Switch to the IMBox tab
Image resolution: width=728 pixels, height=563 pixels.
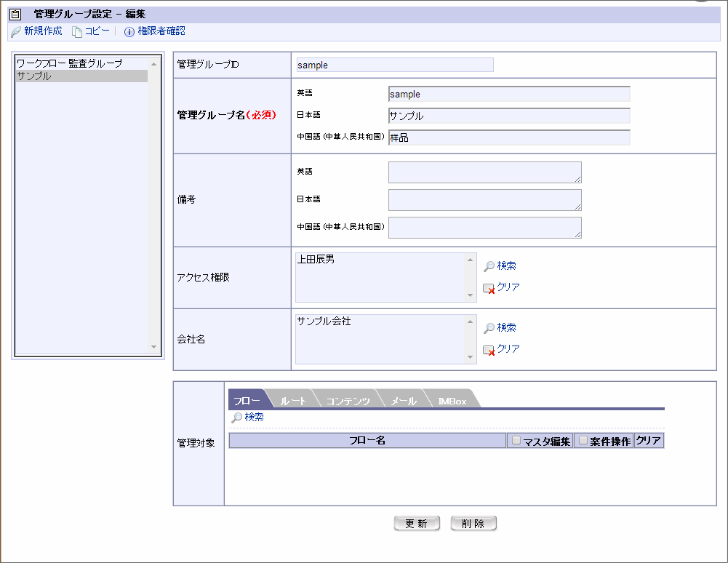click(x=452, y=400)
